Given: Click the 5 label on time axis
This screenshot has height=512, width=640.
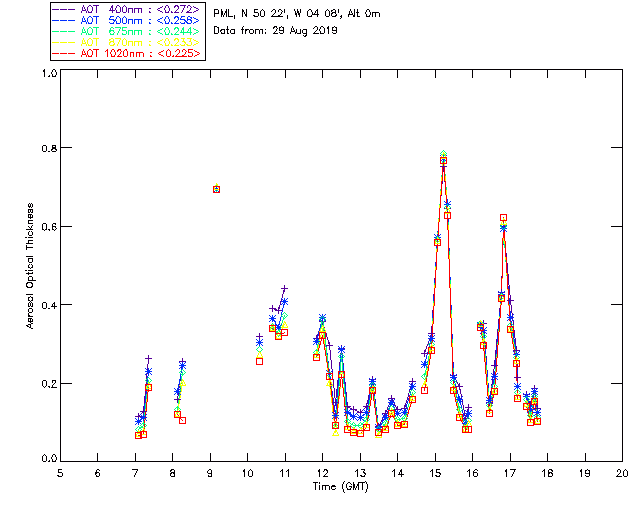Looking at the screenshot, I should [60, 473].
